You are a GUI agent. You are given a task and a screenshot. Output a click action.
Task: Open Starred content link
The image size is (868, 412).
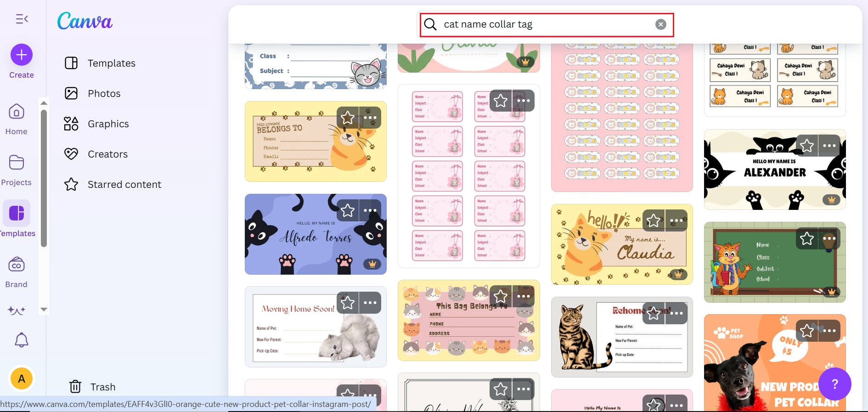(124, 185)
